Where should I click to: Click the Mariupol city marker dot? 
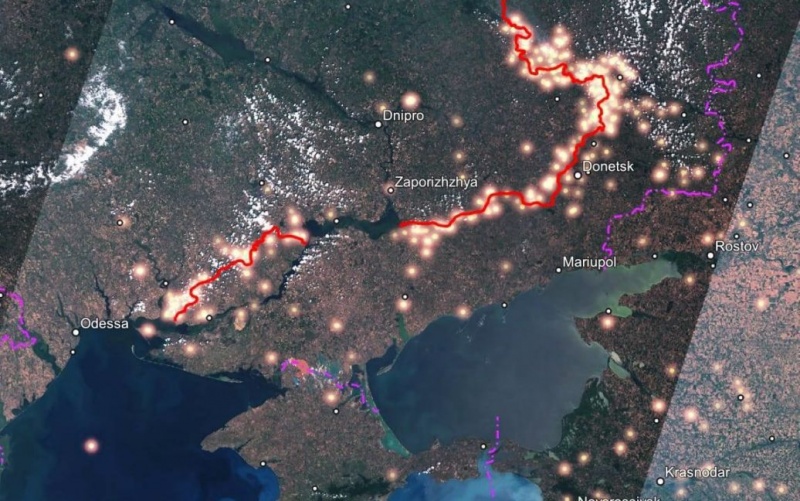coord(559,270)
